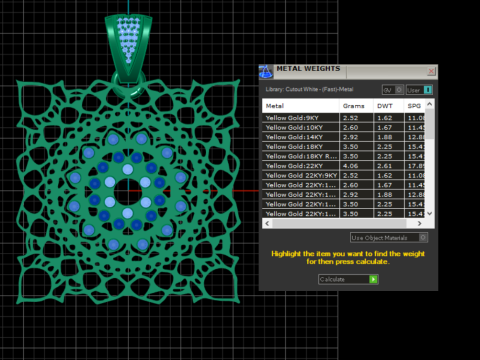Select the pendant bail in the viewport
Screen dimensions: 480x360
click(128, 47)
